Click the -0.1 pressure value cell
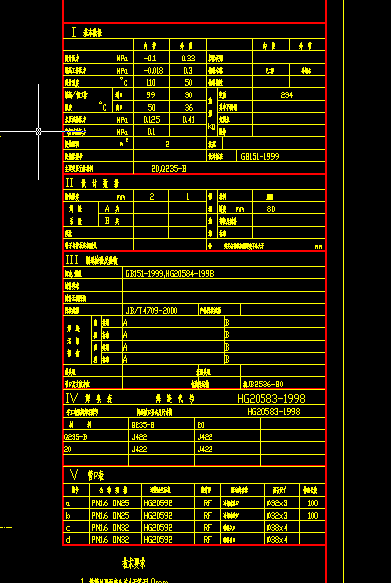 click(151, 58)
